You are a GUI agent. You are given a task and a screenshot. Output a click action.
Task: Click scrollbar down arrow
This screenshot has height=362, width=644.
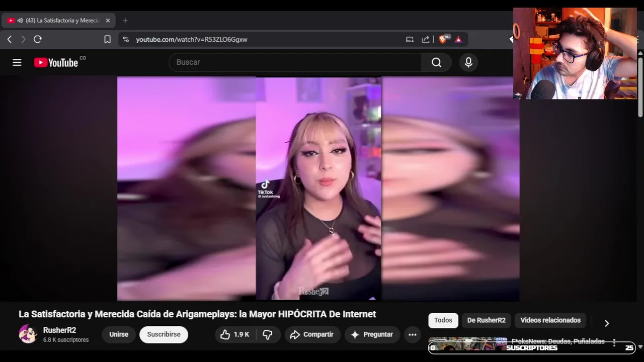coord(640,347)
